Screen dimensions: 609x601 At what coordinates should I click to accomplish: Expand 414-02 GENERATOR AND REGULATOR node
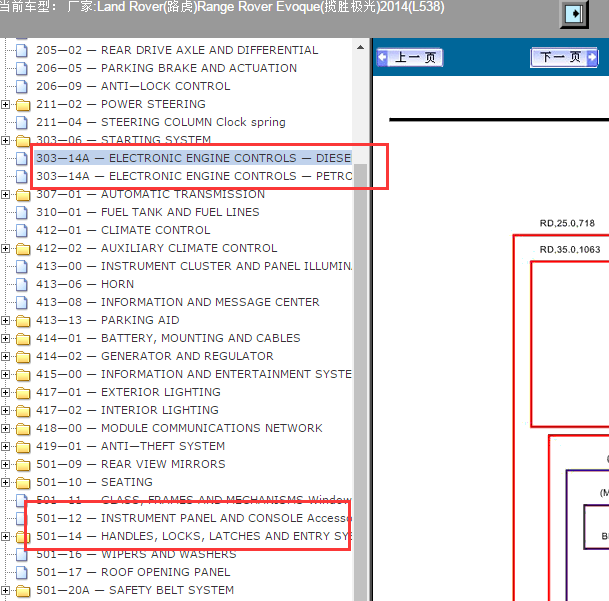[x=5, y=356]
